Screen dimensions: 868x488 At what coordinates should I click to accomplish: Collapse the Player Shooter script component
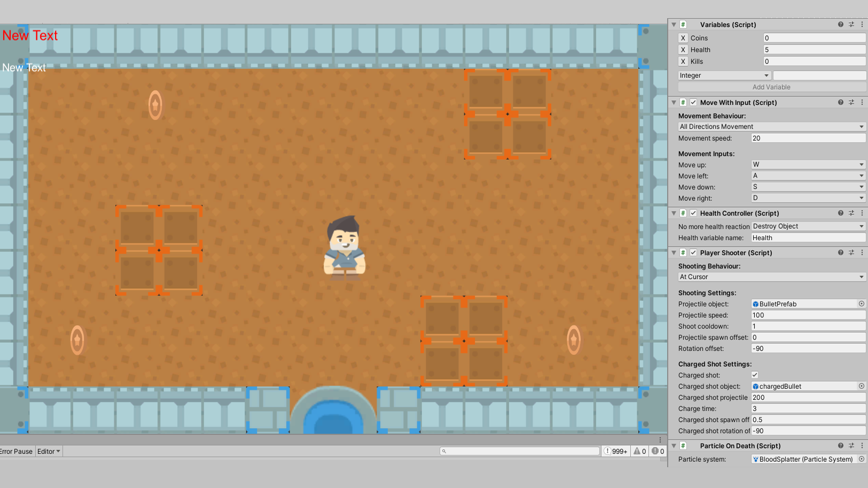(x=674, y=253)
